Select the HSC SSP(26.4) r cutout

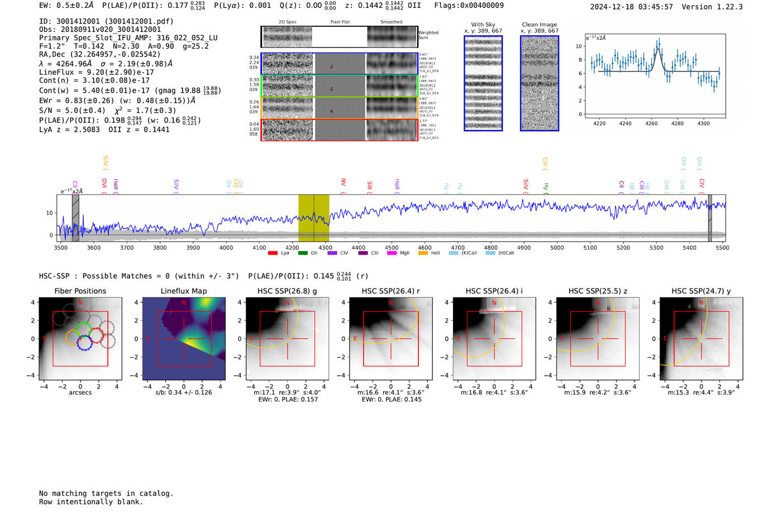point(390,339)
